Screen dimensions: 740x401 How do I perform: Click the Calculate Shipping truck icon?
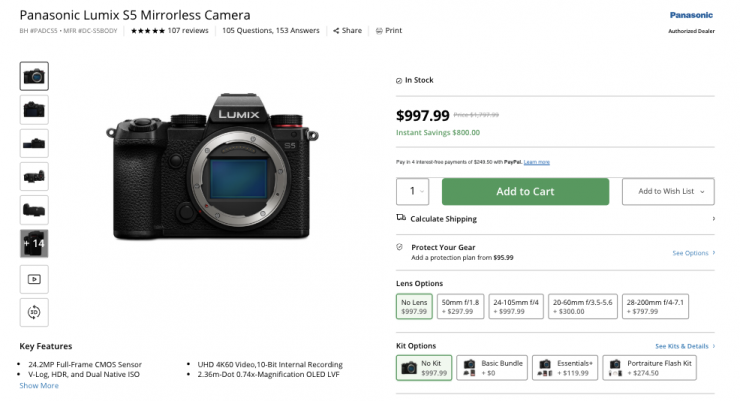coord(401,218)
